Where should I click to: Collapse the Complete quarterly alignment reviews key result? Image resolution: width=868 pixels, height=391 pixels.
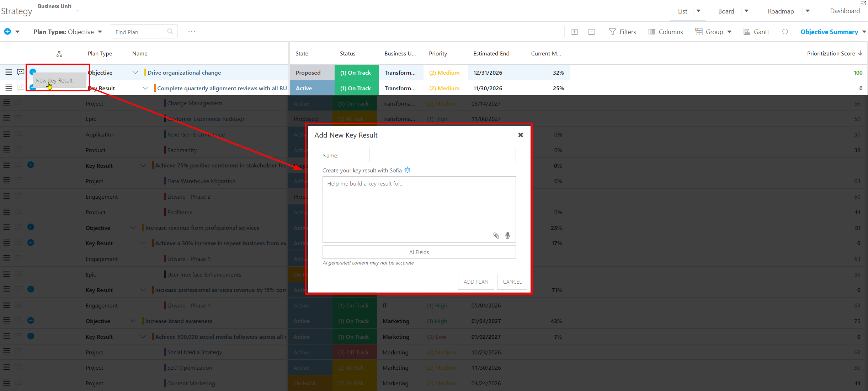coord(145,88)
